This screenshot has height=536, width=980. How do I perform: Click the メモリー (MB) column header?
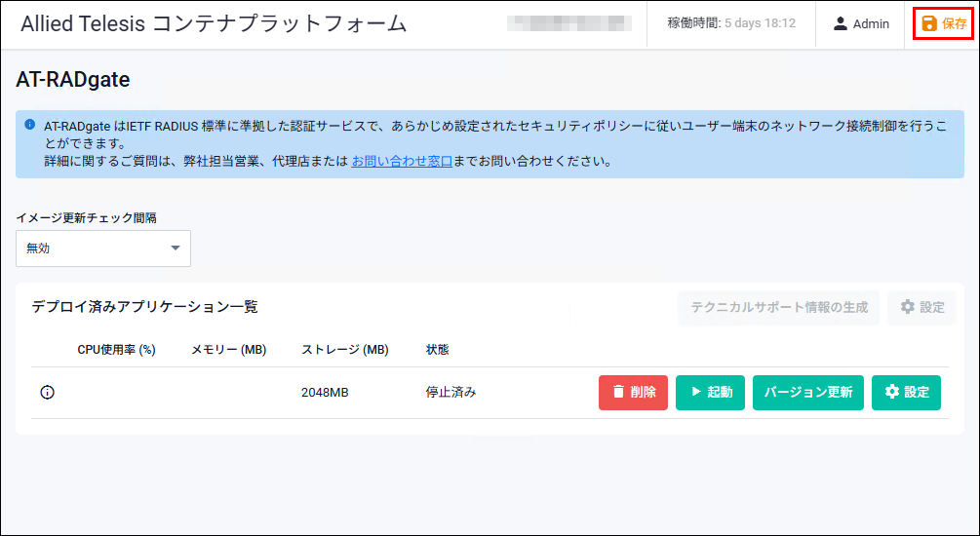coord(229,350)
